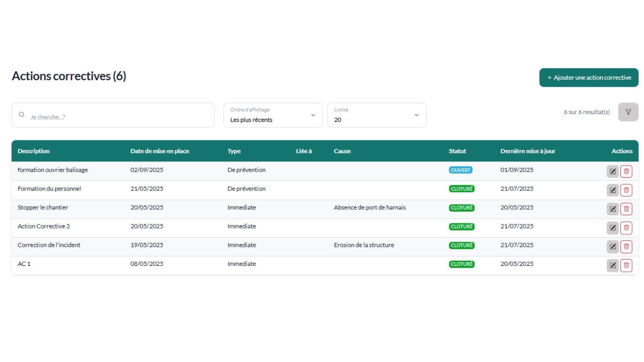Click 'Ajouter une action corrective' button

[589, 78]
